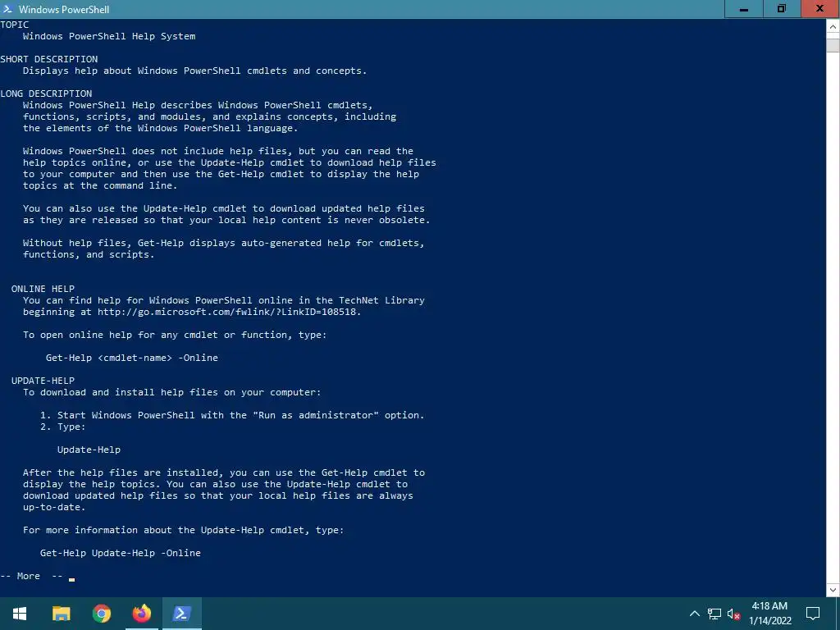Click the 'SHORT DESCRIPTION' heading

click(48, 59)
